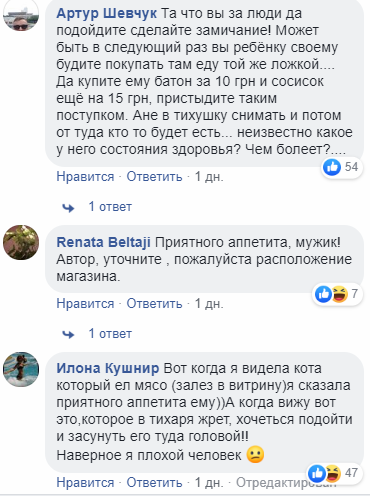Click the laughing reaction with 47 count
The image size is (370, 496).
point(333,473)
